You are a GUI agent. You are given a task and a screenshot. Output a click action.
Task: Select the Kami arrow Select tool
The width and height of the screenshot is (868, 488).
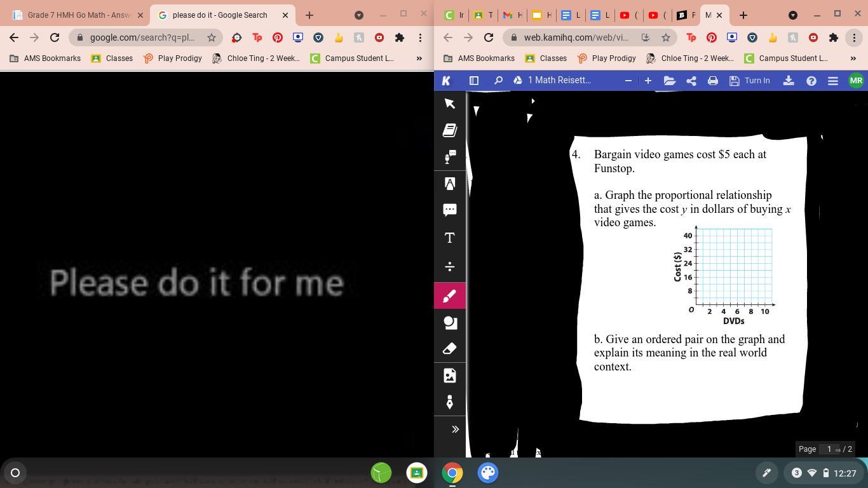450,104
